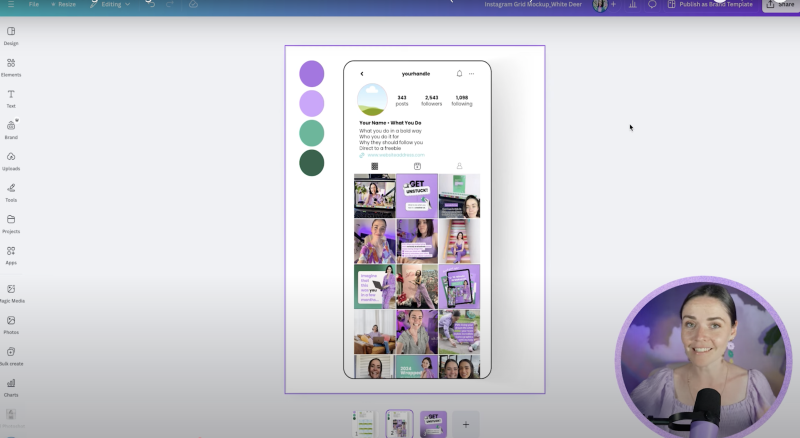
Task: Click the hamburger main menu icon
Action: (x=11, y=4)
